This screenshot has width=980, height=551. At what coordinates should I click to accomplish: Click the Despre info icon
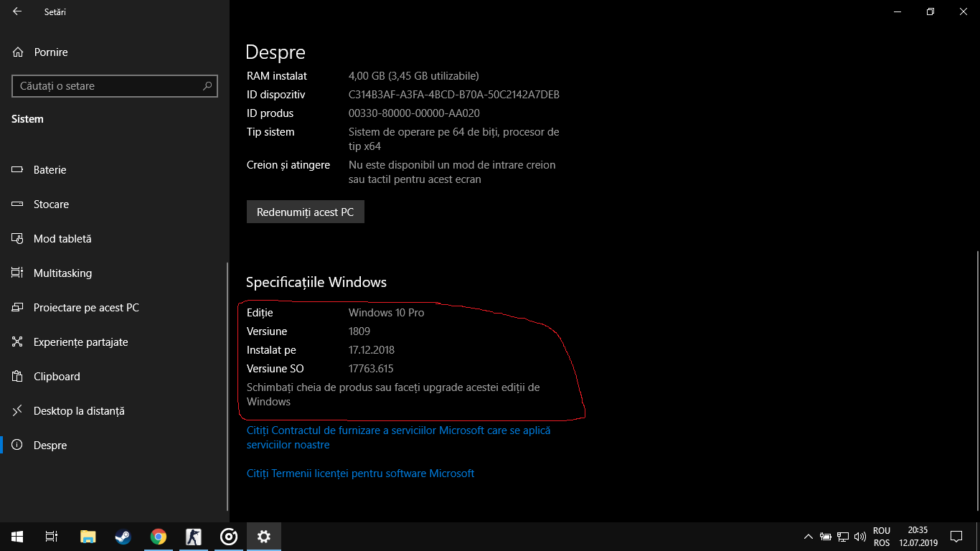[18, 446]
